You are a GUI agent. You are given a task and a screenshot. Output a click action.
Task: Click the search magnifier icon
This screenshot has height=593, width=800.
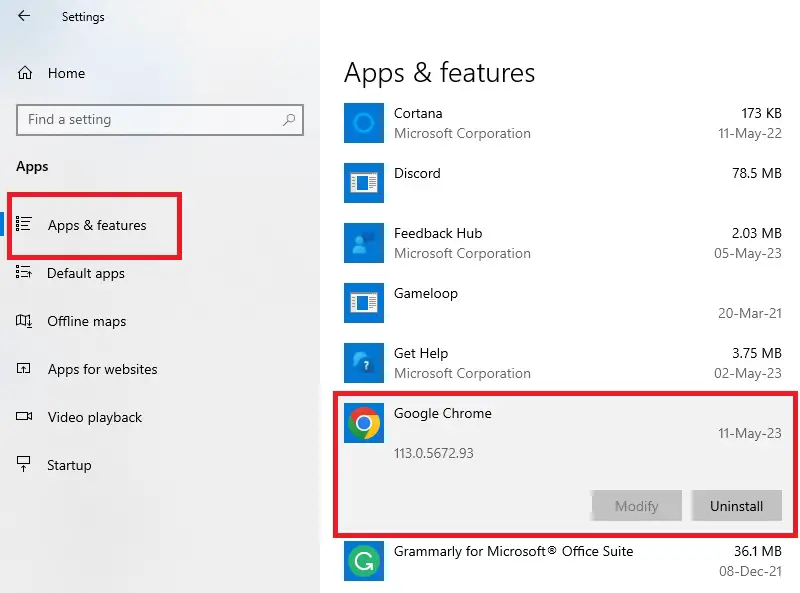[289, 120]
